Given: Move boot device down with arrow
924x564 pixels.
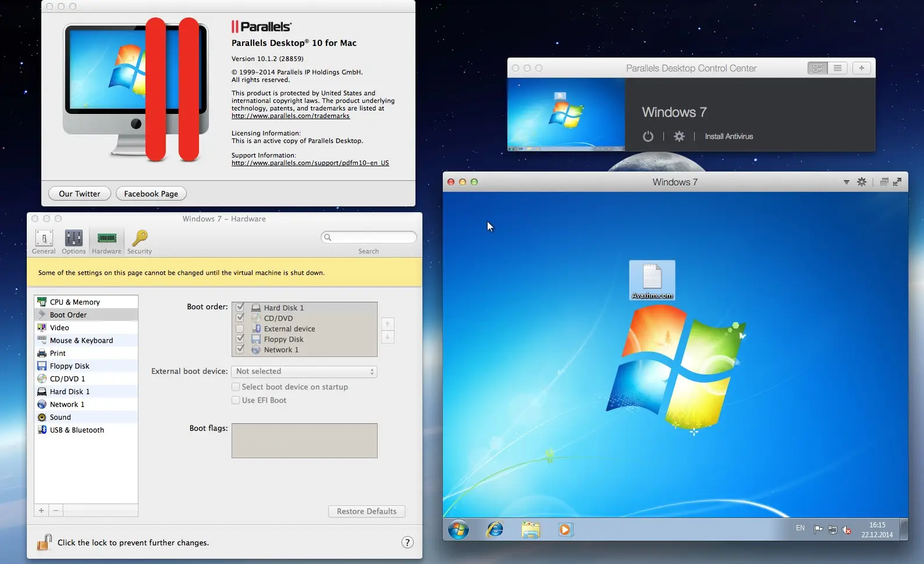Looking at the screenshot, I should click(x=388, y=337).
